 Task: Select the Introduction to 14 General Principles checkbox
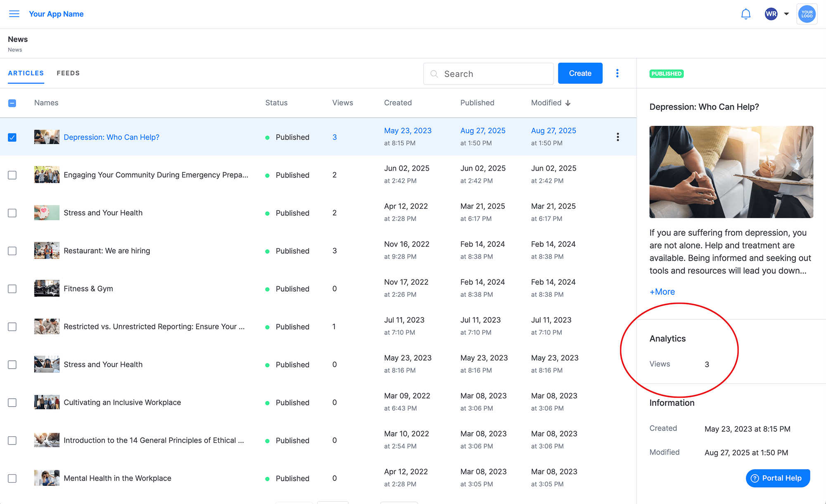12,440
